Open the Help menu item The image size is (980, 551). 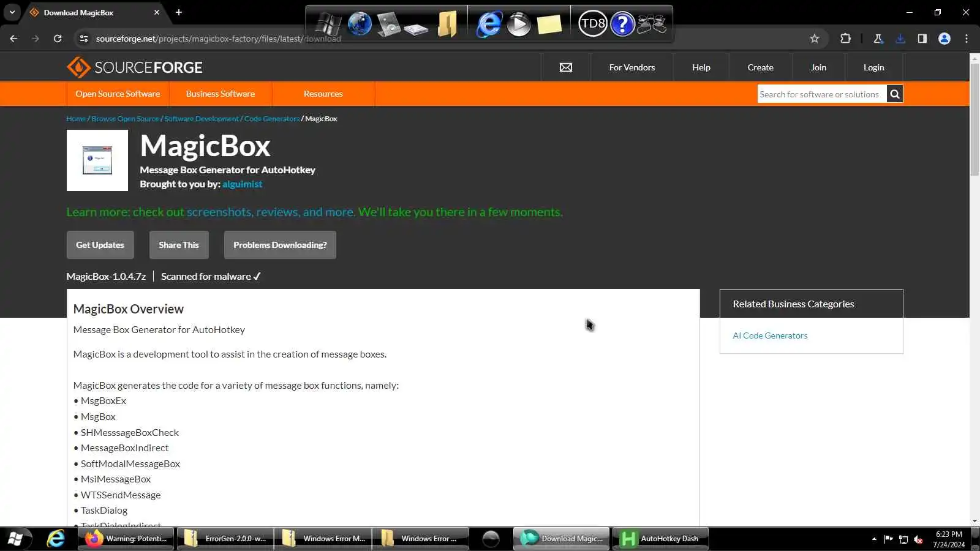pos(701,67)
